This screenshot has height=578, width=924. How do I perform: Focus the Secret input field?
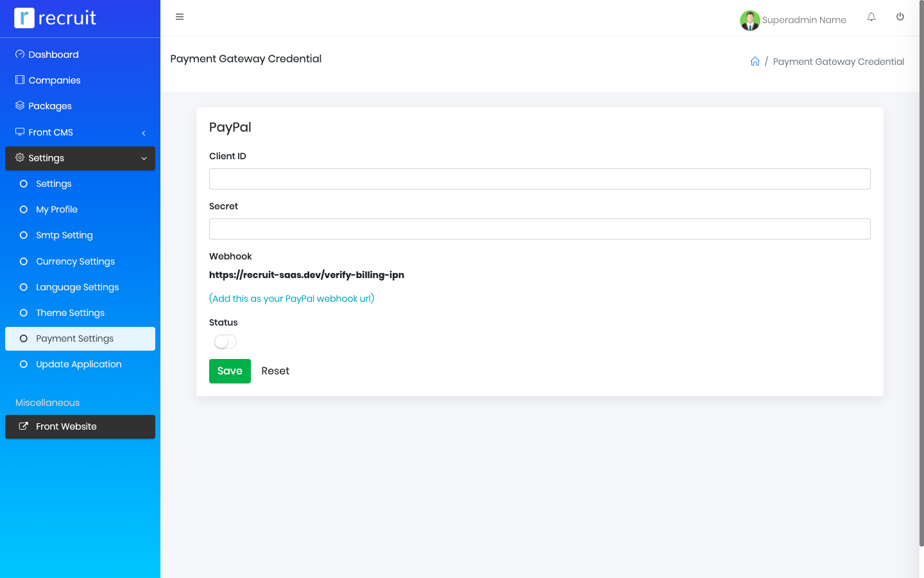point(540,229)
